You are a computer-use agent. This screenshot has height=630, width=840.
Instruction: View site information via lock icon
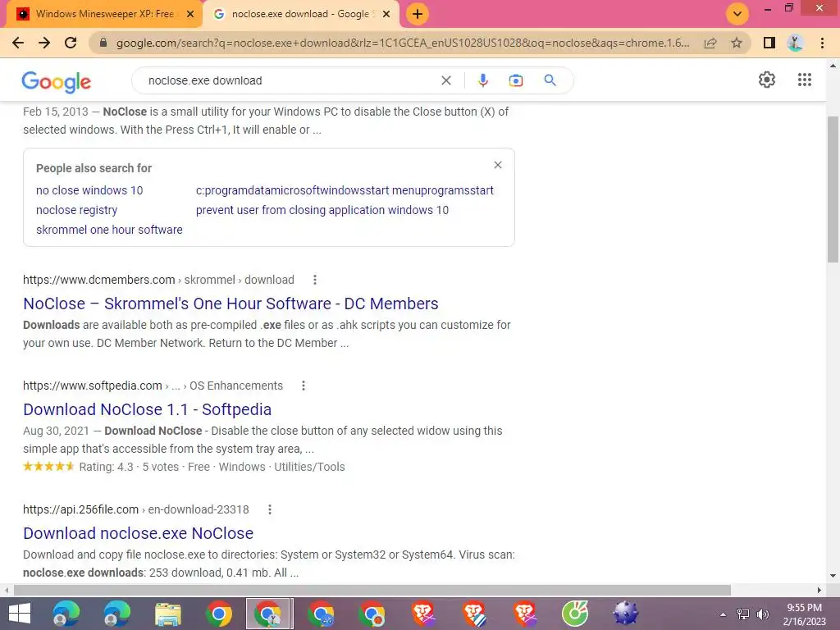(x=103, y=43)
